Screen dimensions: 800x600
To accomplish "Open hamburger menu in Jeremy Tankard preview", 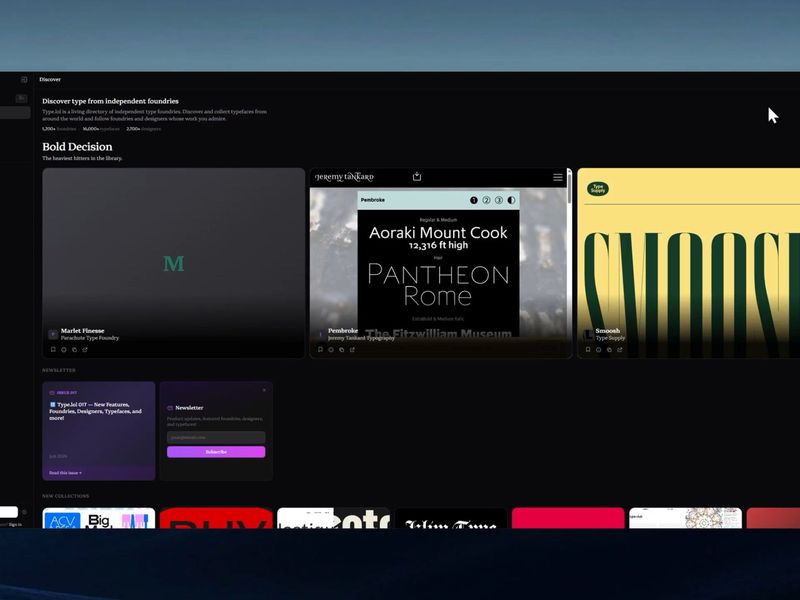I will [558, 177].
